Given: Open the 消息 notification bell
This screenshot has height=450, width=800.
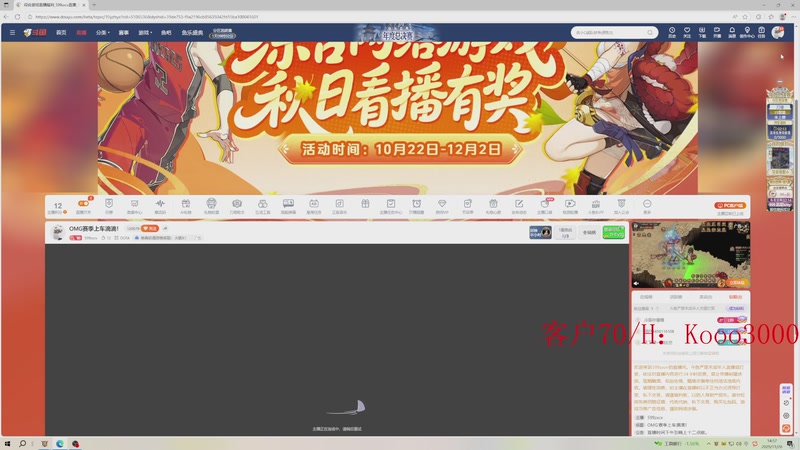Looking at the screenshot, I should (732, 32).
